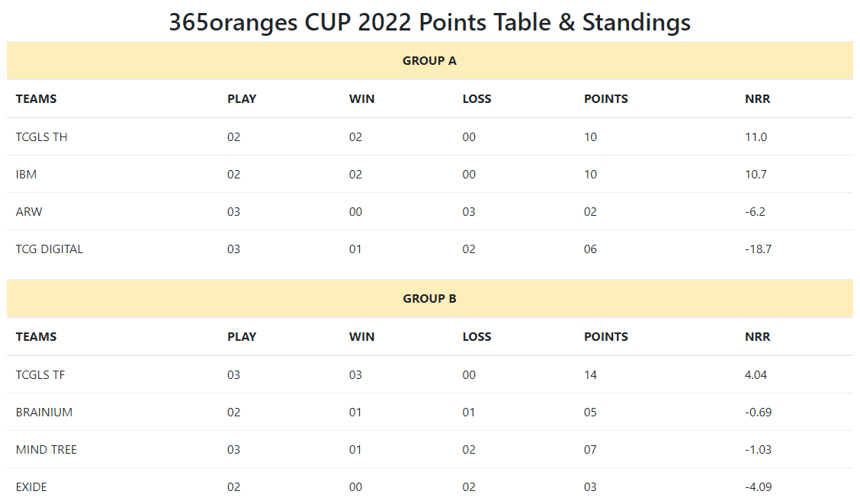Select the GROUP B header band
The height and width of the screenshot is (504, 860).
(429, 299)
